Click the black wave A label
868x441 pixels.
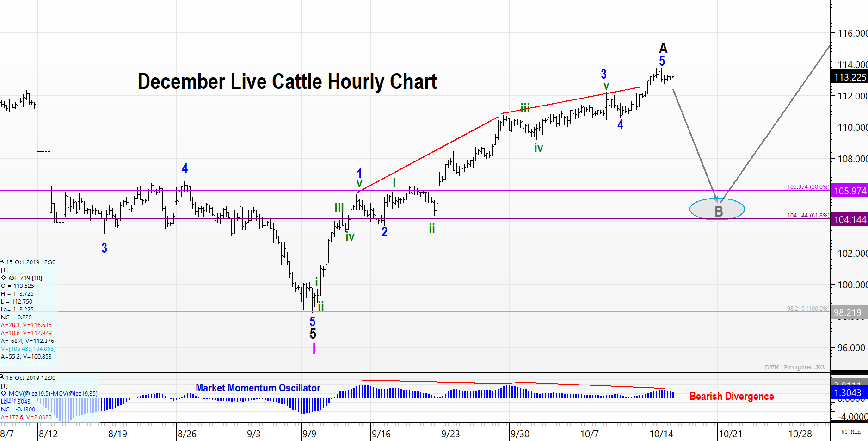click(663, 48)
